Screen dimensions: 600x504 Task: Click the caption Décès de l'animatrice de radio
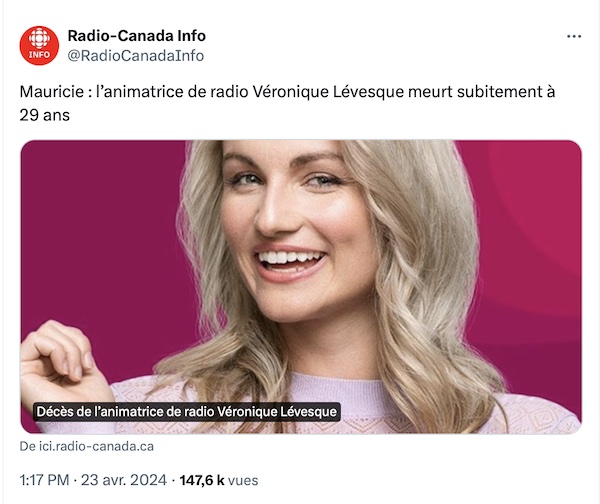pos(186,412)
